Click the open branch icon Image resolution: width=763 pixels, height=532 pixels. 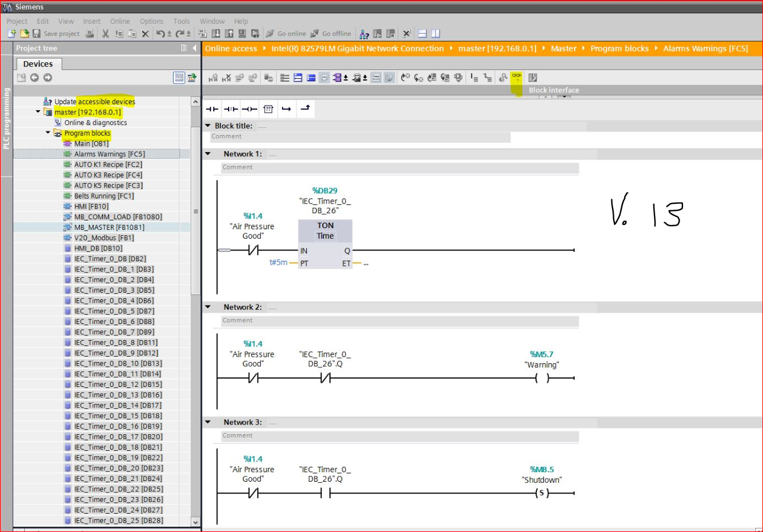coord(286,110)
